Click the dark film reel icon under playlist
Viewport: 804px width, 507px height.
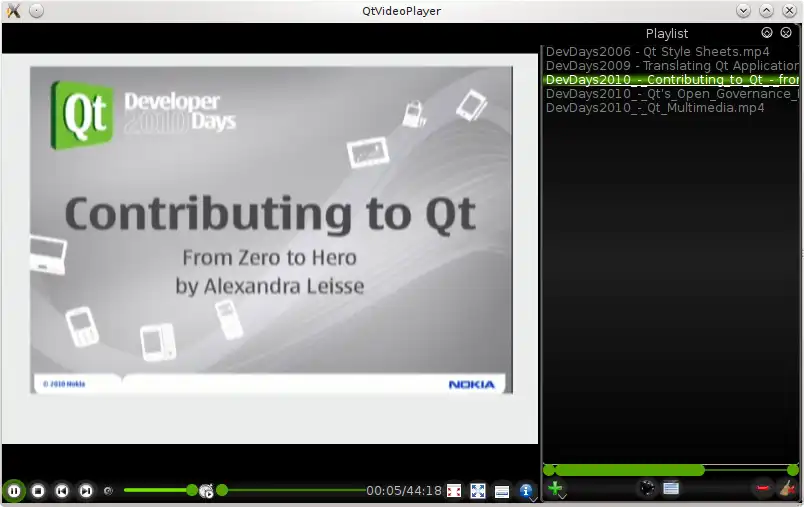pos(647,488)
